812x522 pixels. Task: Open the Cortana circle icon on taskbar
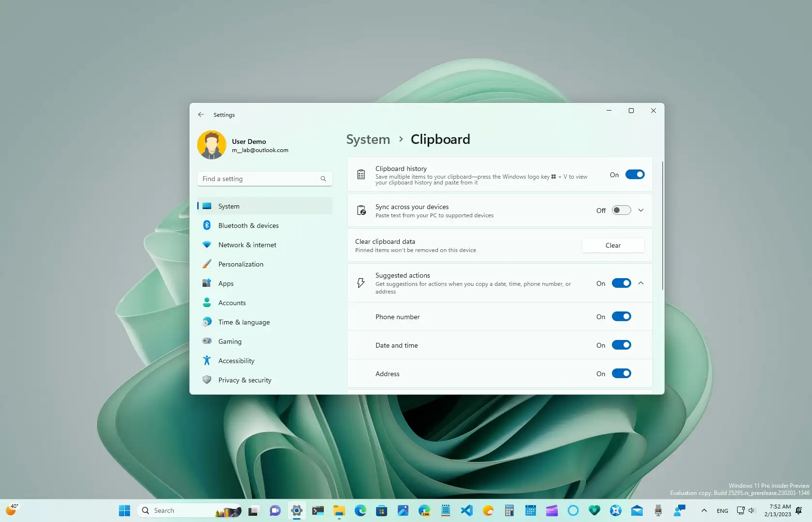pos(573,510)
